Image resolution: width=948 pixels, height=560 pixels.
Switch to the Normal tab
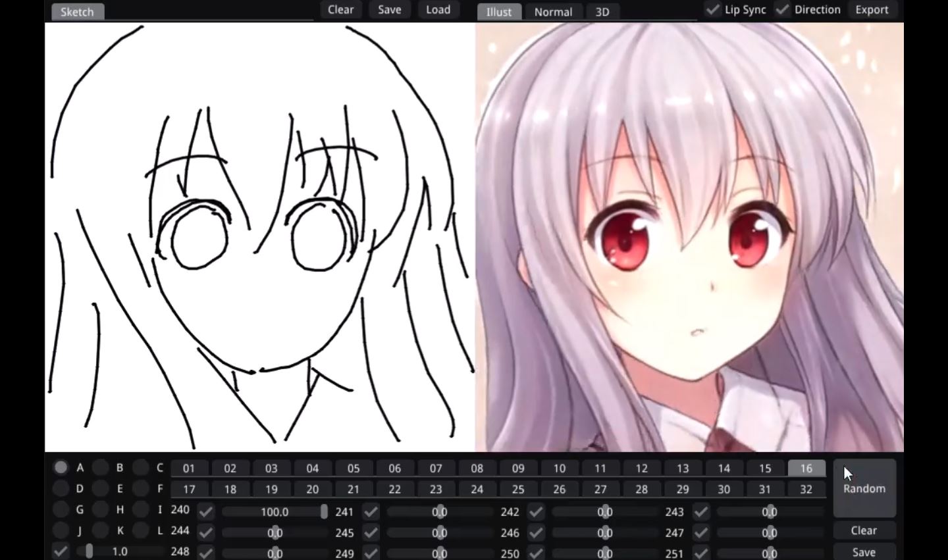[x=553, y=11]
